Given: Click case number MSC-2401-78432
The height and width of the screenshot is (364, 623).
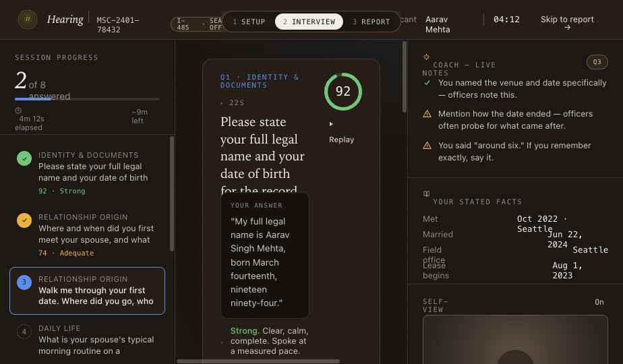Looking at the screenshot, I should [117, 25].
